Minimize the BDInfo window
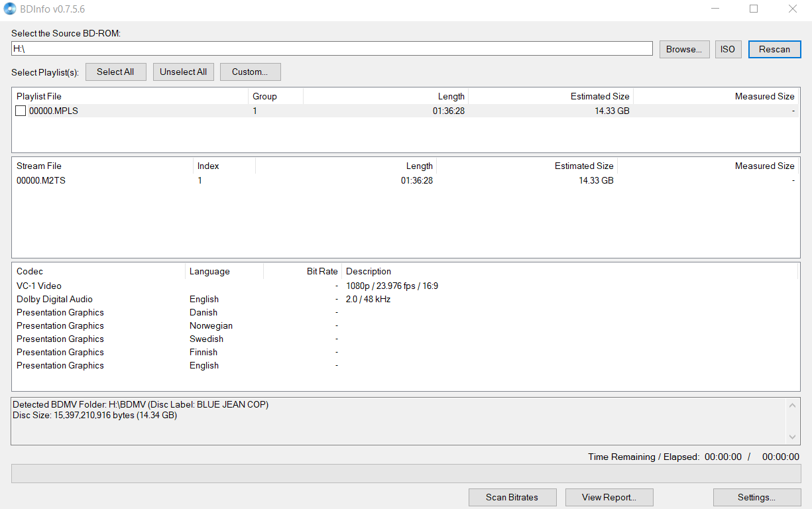 [715, 9]
